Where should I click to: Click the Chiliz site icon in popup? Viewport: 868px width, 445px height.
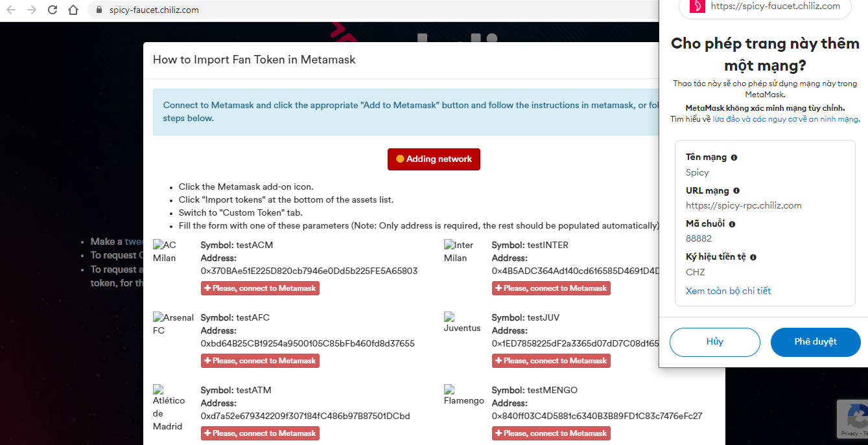tap(697, 6)
